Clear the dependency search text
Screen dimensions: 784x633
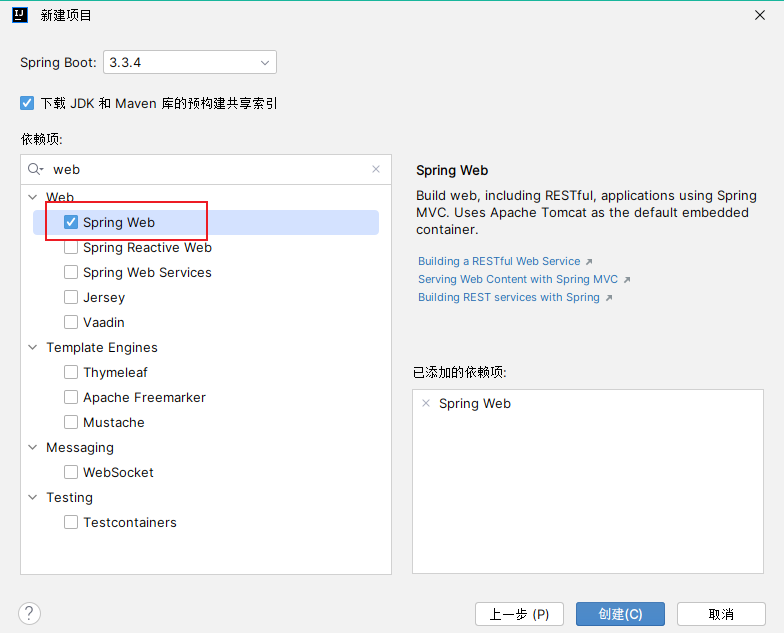point(376,170)
